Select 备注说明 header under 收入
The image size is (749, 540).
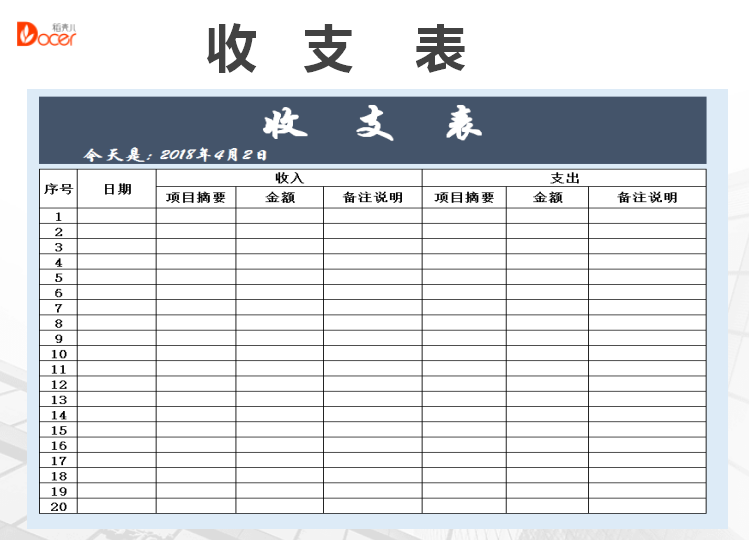(372, 198)
